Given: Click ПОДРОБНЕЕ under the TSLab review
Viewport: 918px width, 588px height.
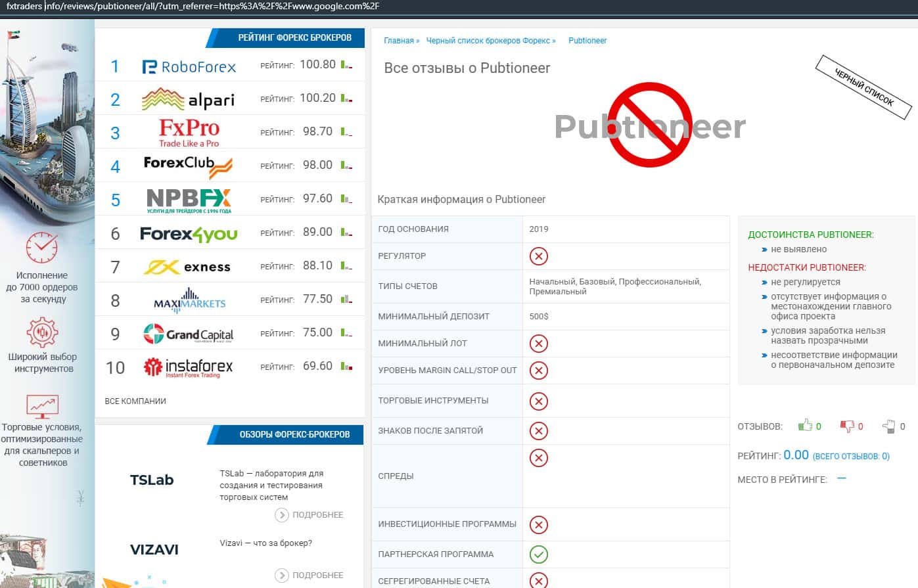Looking at the screenshot, I should point(310,515).
